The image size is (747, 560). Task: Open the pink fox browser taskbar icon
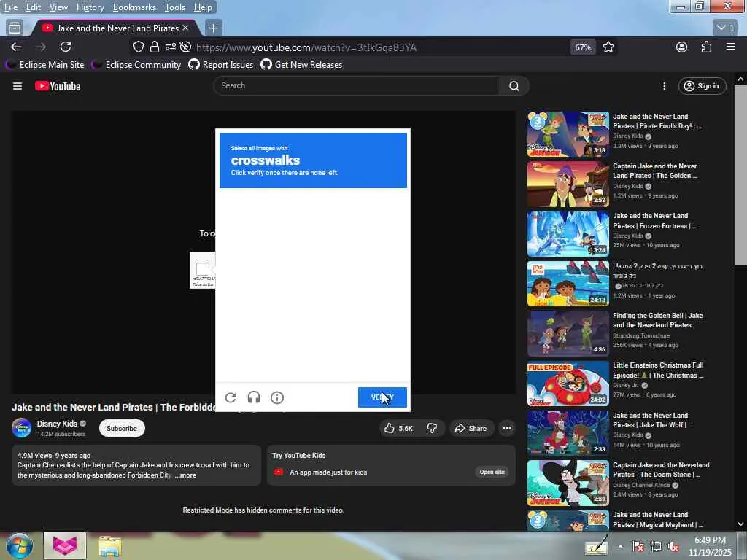65,545
